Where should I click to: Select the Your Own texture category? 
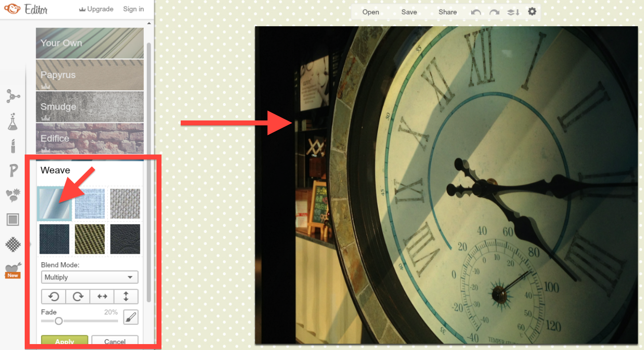tap(90, 43)
